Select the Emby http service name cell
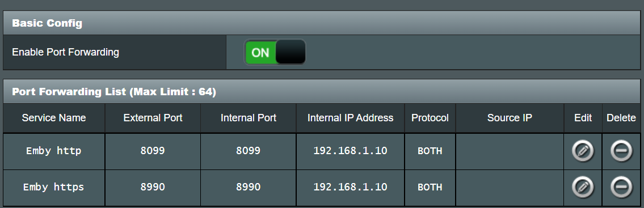 pyautogui.click(x=54, y=151)
